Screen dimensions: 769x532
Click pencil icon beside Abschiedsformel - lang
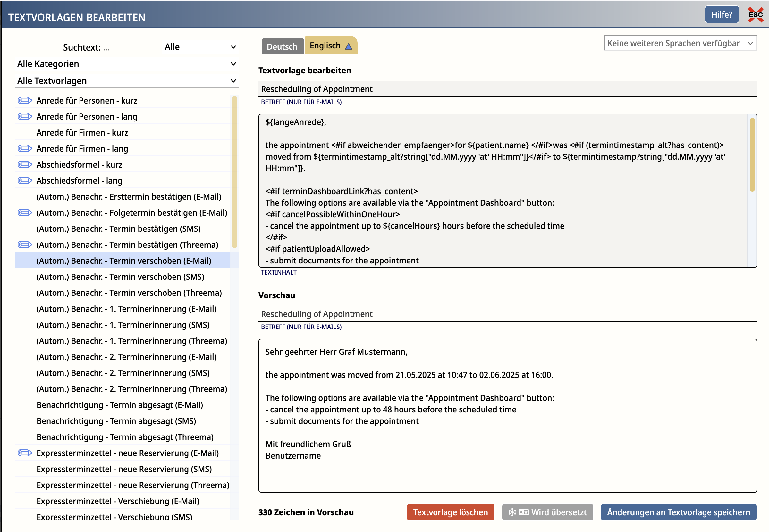tap(25, 180)
